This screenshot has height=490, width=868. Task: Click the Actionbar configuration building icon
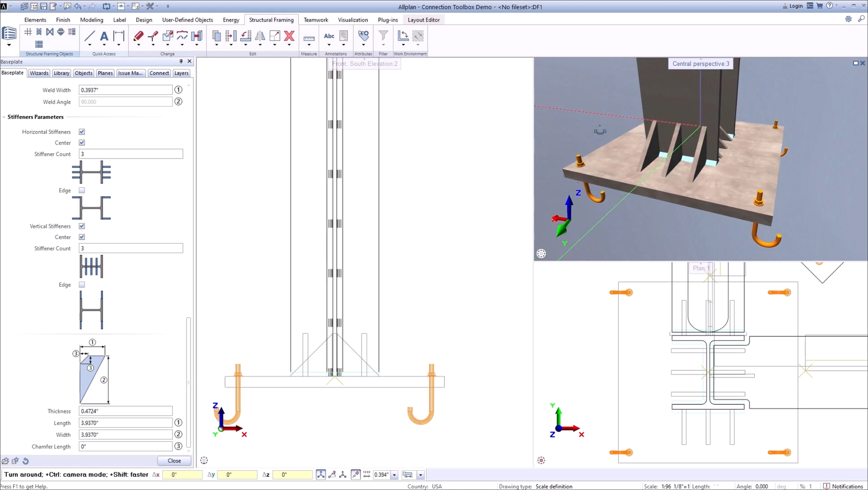[x=9, y=34]
